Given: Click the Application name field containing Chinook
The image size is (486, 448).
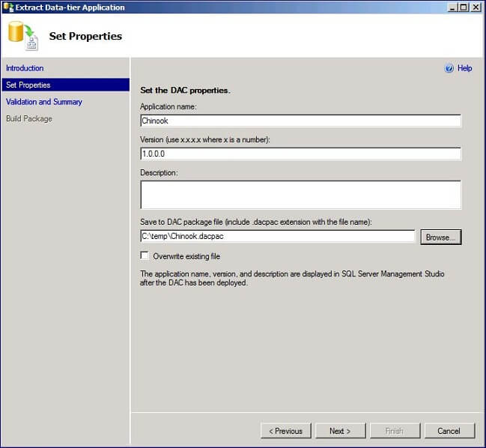Looking at the screenshot, I should 300,121.
